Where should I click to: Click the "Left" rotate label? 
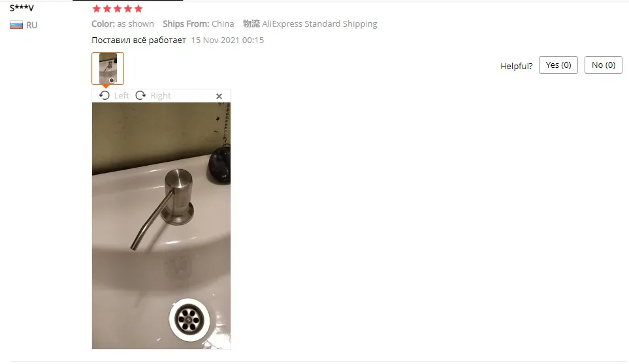tap(121, 96)
